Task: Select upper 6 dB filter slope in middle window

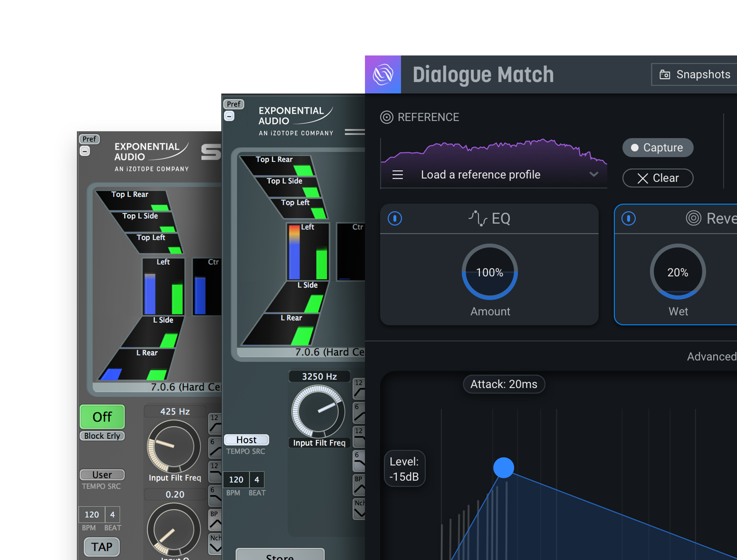Action: 359,413
